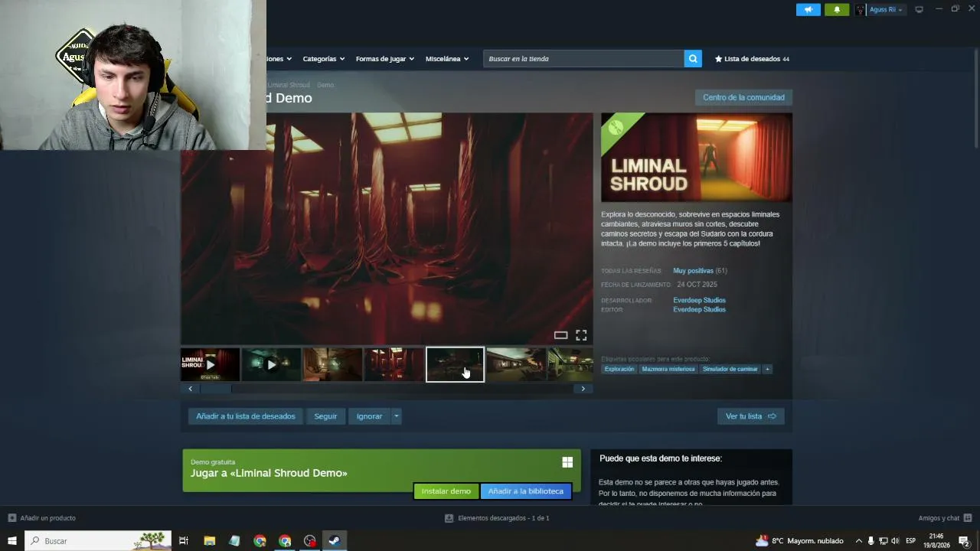980x551 pixels.
Task: Click the thumbnail strip right arrow
Action: (583, 389)
